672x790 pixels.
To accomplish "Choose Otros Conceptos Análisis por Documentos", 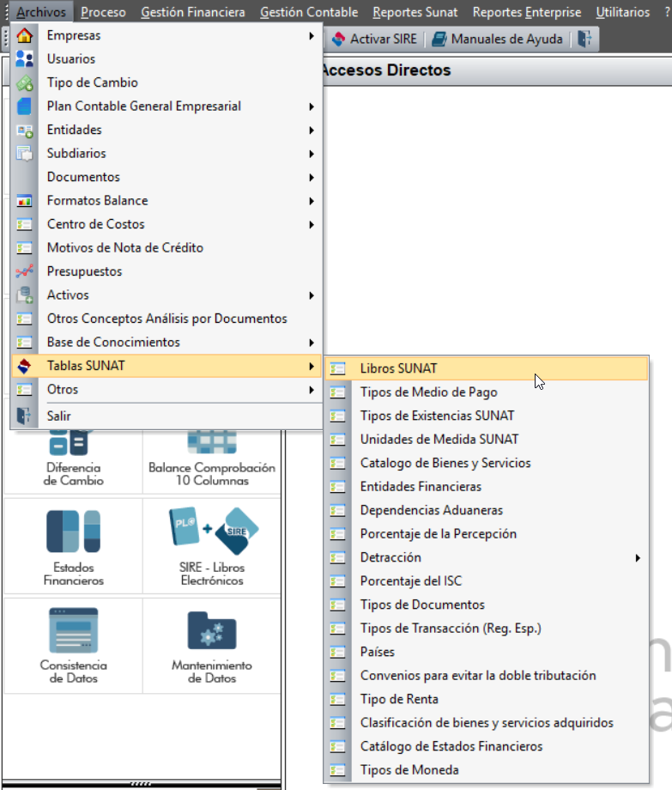I will [x=166, y=319].
